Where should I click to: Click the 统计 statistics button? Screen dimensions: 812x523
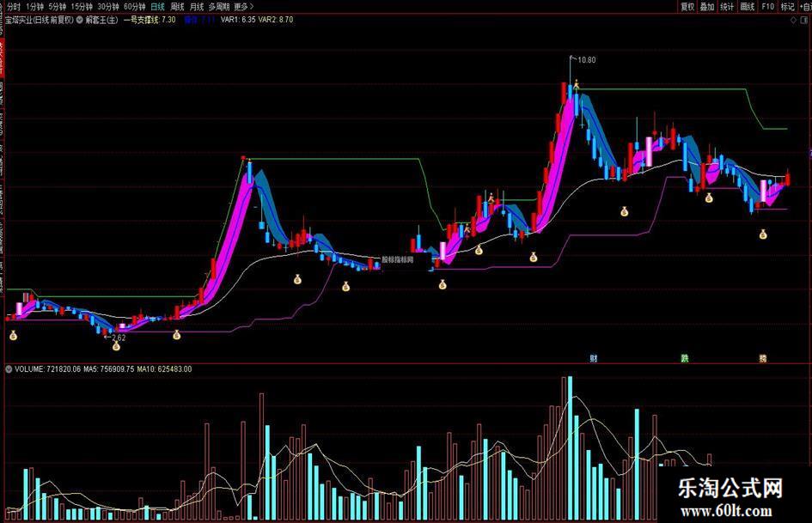tap(727, 7)
